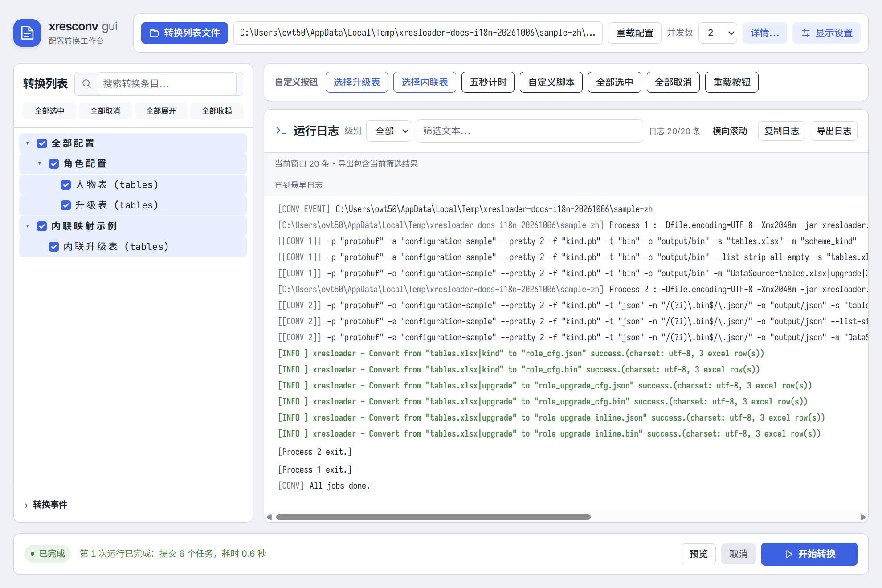The image size is (882, 588).
Task: Uncheck the 内联映射示例 checkbox
Action: (42, 226)
